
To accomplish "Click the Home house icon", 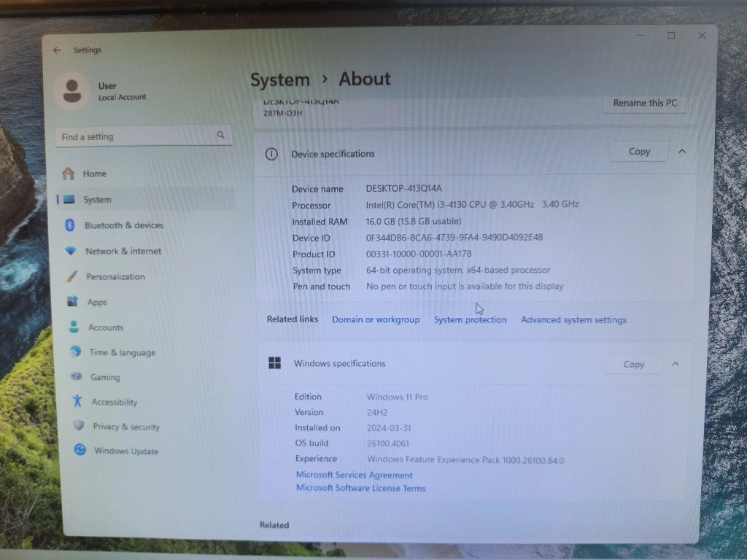I will [69, 174].
